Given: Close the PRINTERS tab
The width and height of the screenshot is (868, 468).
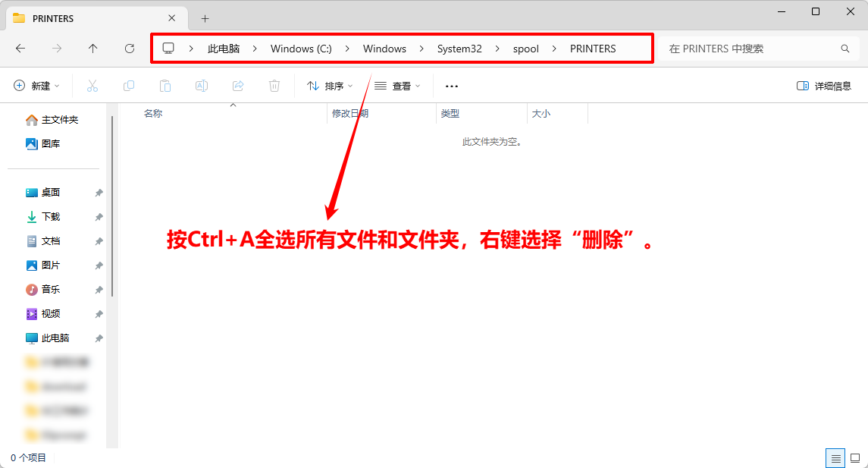Looking at the screenshot, I should coord(171,18).
